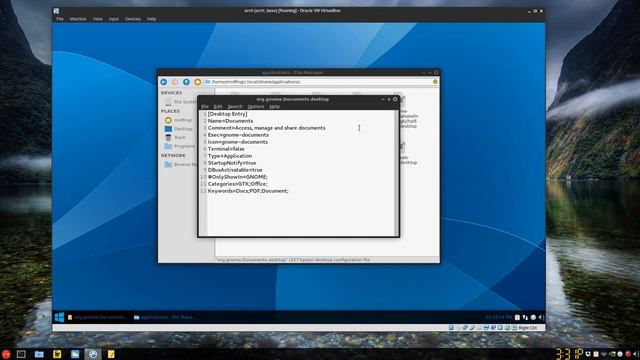
Task: Open VirtualBox Machine menu
Action: (x=78, y=19)
